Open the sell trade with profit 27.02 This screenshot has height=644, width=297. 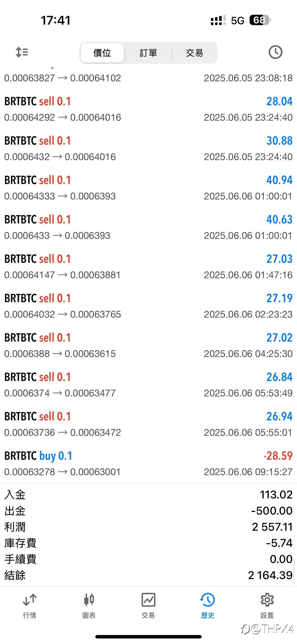(x=148, y=345)
